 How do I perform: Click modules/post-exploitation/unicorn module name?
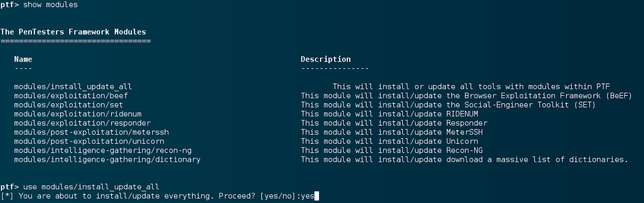click(89, 141)
